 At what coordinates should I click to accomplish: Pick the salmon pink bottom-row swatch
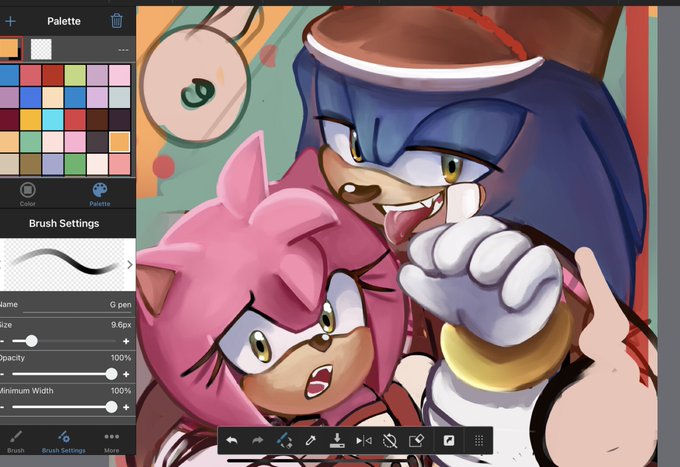(x=119, y=165)
